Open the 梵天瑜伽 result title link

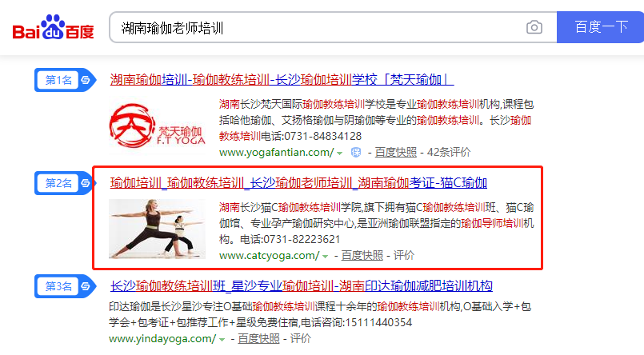282,79
